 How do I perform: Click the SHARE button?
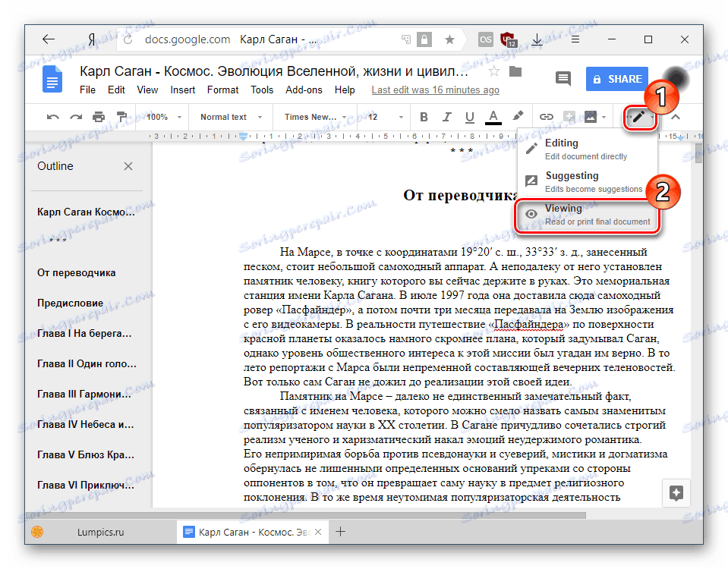click(x=617, y=79)
